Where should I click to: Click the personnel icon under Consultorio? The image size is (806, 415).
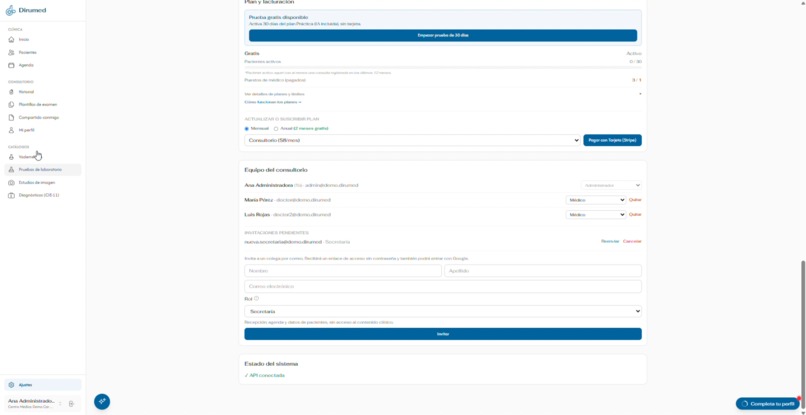(11, 92)
